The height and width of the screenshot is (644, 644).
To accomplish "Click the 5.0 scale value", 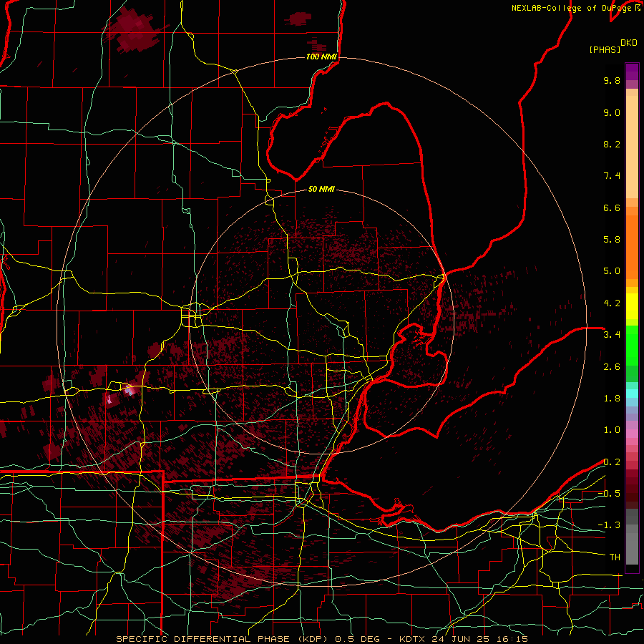I will pyautogui.click(x=612, y=271).
